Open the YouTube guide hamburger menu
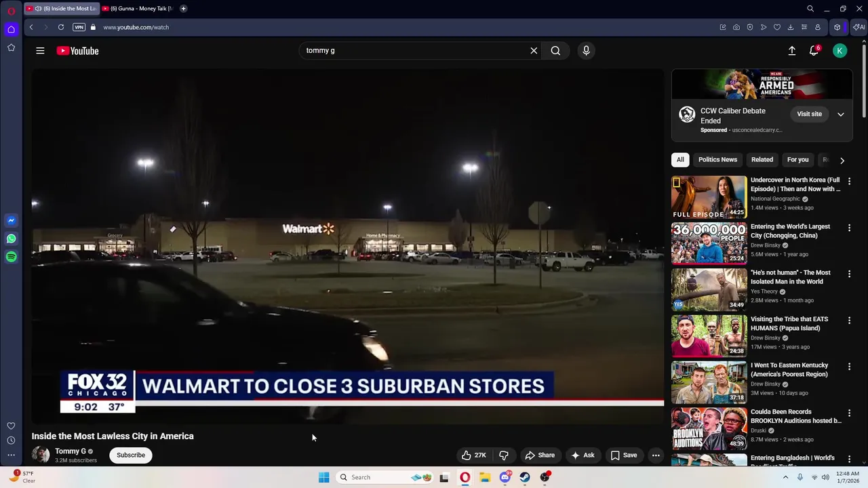This screenshot has height=488, width=868. pos(40,51)
